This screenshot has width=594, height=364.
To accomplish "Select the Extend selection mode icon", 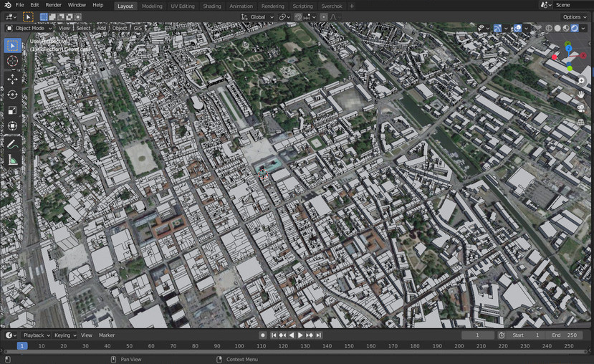I will point(52,17).
